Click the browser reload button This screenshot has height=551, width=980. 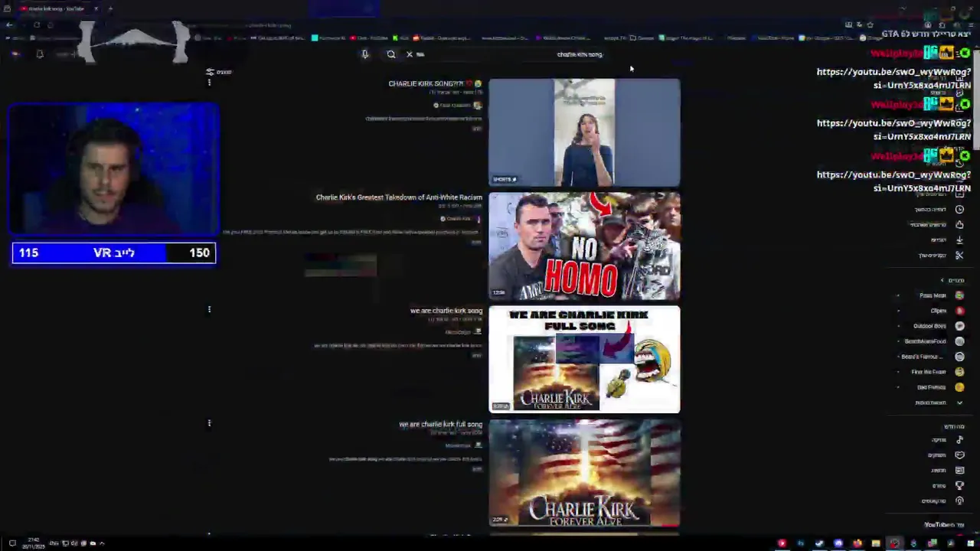pos(36,25)
